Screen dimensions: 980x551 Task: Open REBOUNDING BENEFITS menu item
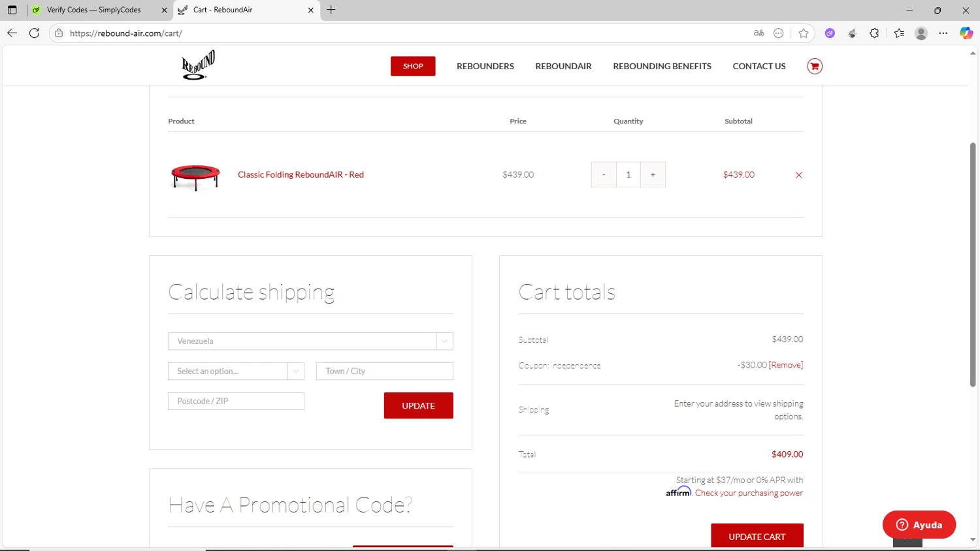point(662,66)
